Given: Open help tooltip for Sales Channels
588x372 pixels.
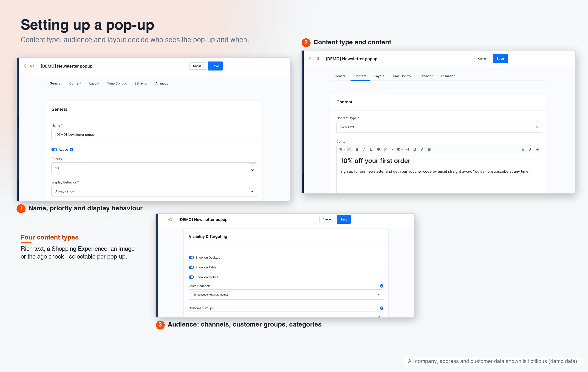Looking at the screenshot, I should point(382,286).
